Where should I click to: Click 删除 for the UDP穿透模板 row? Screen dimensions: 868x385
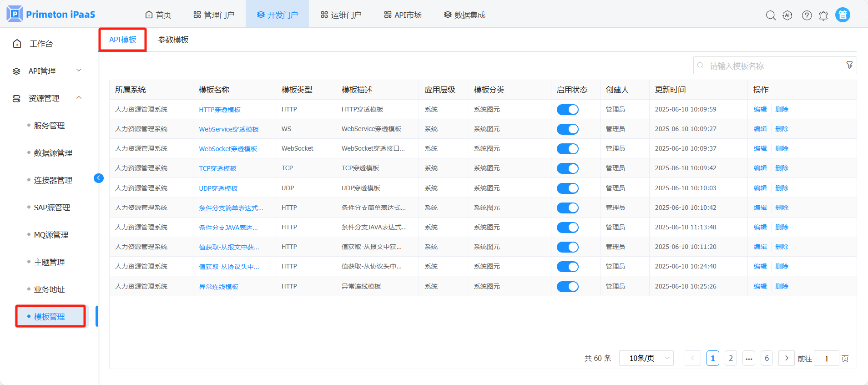point(782,188)
